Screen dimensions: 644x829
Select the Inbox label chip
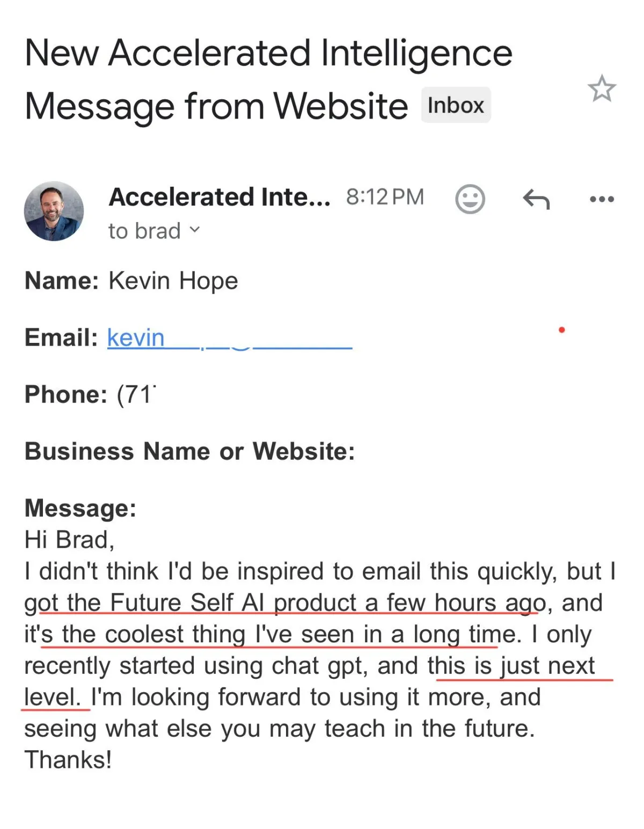(456, 105)
